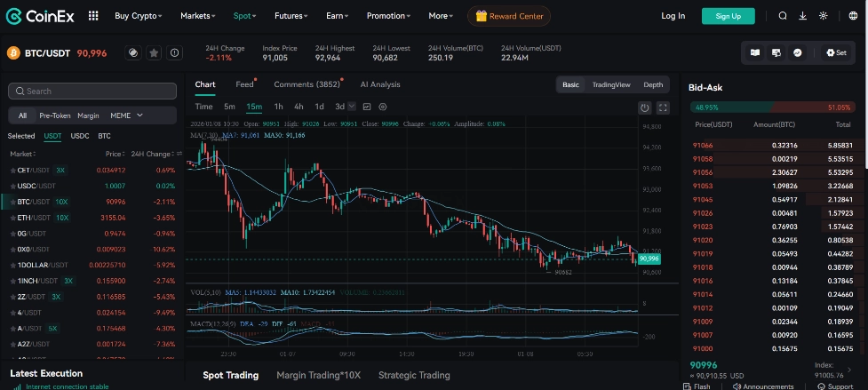Screen dimensions: 868x390
Task: Click the bid-ask ratio bar
Action: pyautogui.click(x=771, y=107)
